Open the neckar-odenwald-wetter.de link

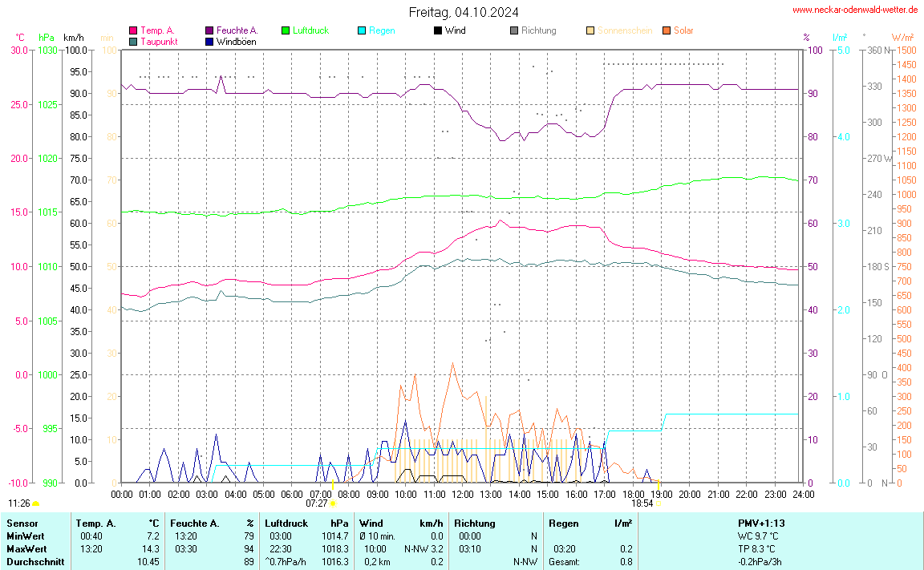[x=854, y=10]
